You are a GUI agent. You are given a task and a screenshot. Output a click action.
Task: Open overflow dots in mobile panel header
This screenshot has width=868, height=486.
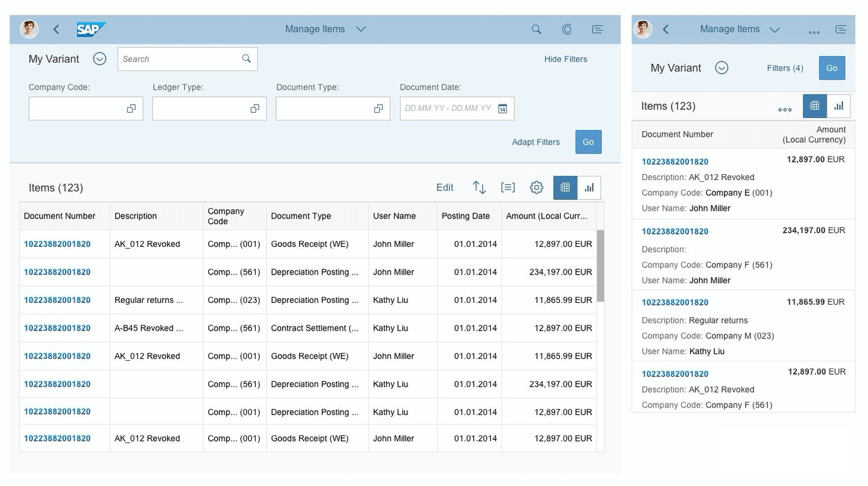click(814, 32)
